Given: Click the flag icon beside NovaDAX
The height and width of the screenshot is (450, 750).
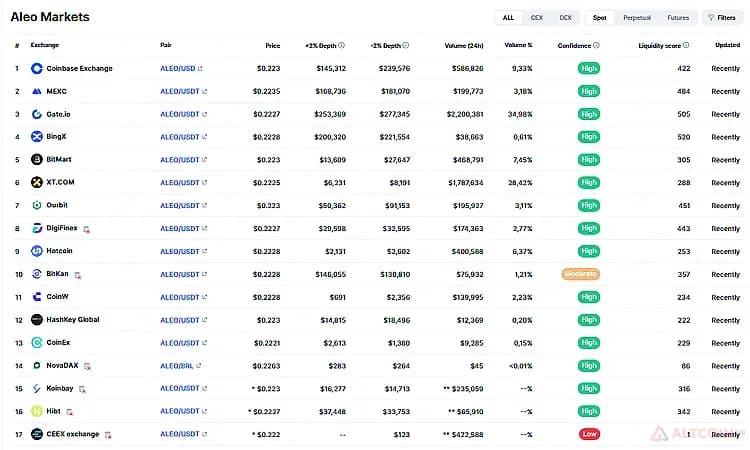Looking at the screenshot, I should point(87,367).
